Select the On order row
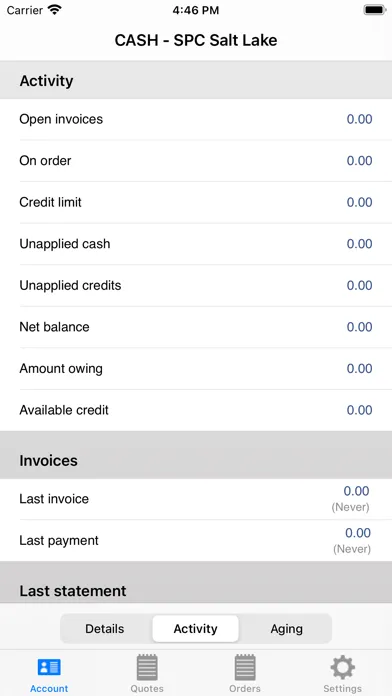This screenshot has height=696, width=392. [196, 161]
